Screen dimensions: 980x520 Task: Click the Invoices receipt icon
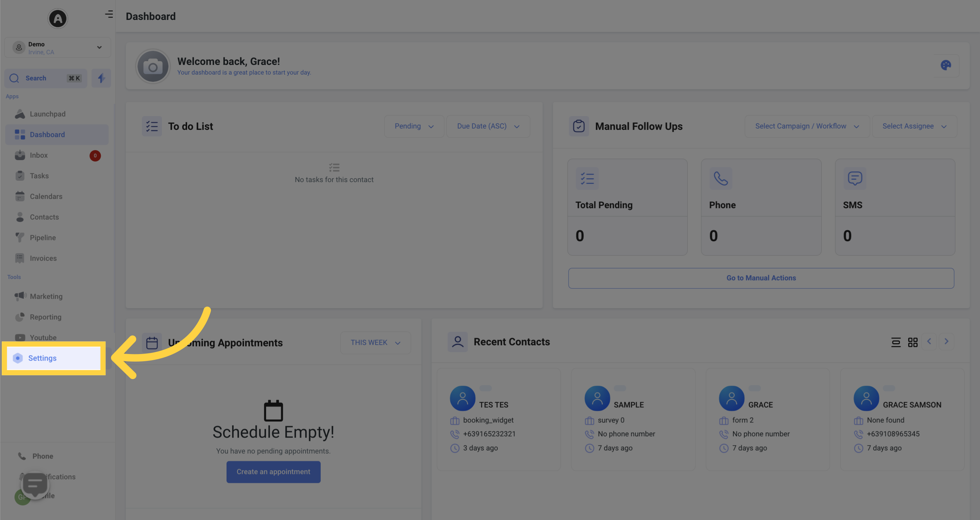20,258
